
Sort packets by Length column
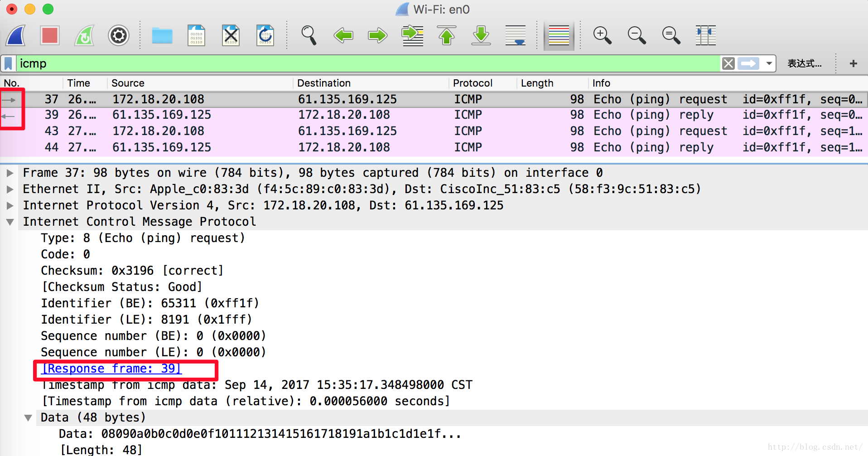tap(552, 83)
